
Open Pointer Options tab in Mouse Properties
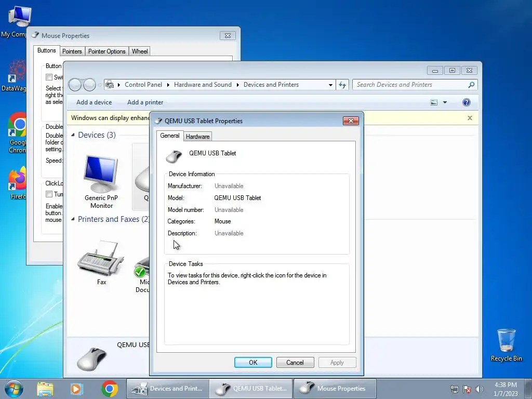(x=107, y=51)
